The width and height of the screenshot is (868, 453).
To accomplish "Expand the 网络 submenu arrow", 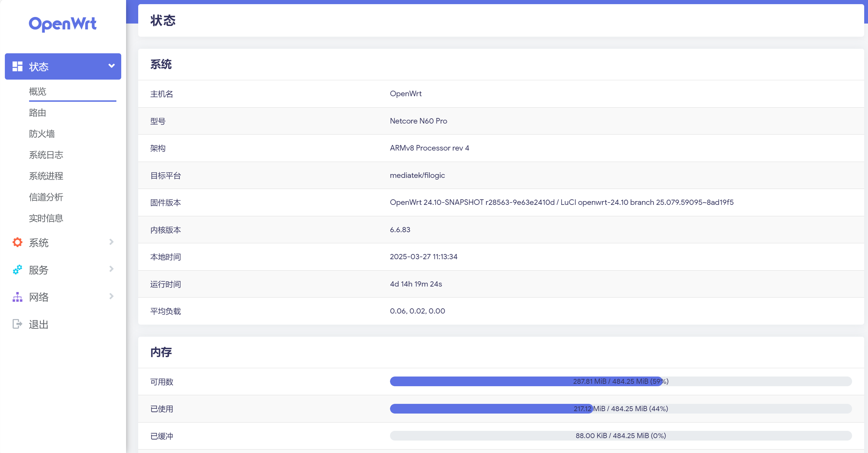I will pos(112,296).
